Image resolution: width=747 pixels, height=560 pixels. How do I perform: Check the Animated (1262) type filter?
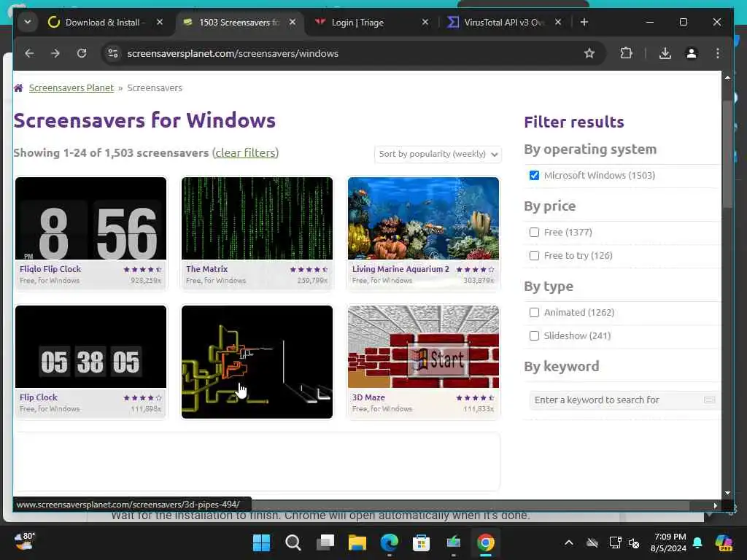(x=534, y=312)
